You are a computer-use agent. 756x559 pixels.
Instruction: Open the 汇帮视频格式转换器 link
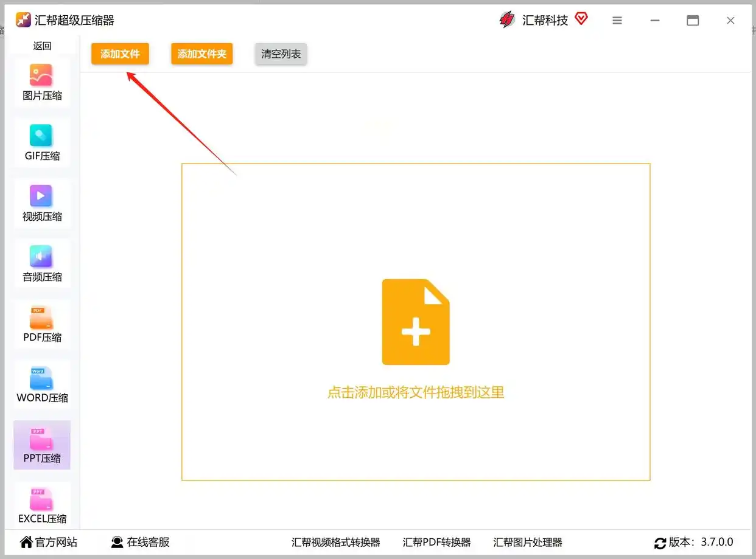click(335, 542)
